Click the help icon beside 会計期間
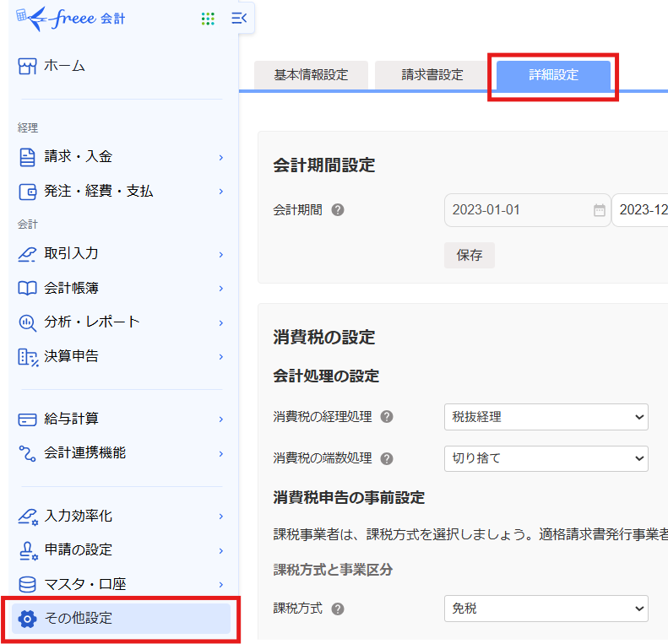The height and width of the screenshot is (644, 668). click(x=338, y=210)
